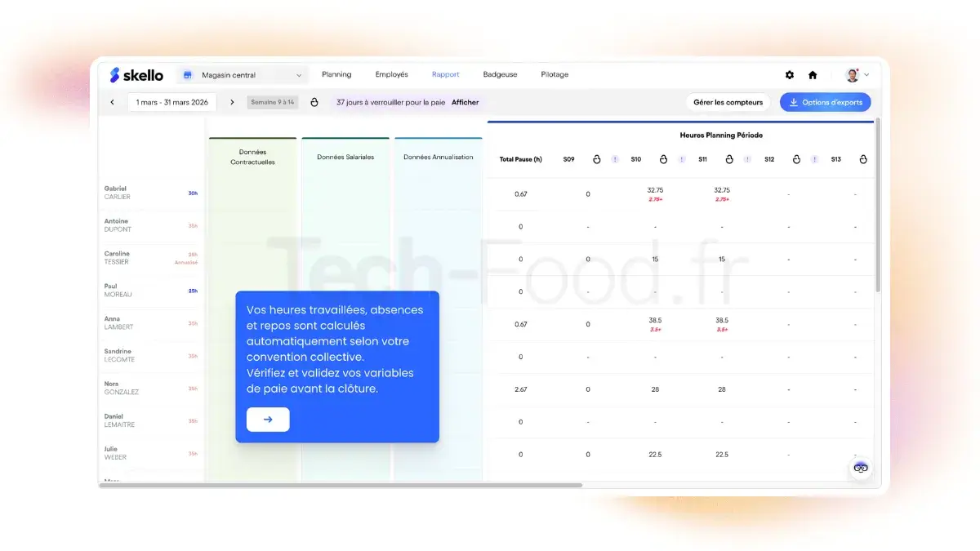Click the Skello logo
This screenshot has width=980, height=551.
(x=136, y=75)
